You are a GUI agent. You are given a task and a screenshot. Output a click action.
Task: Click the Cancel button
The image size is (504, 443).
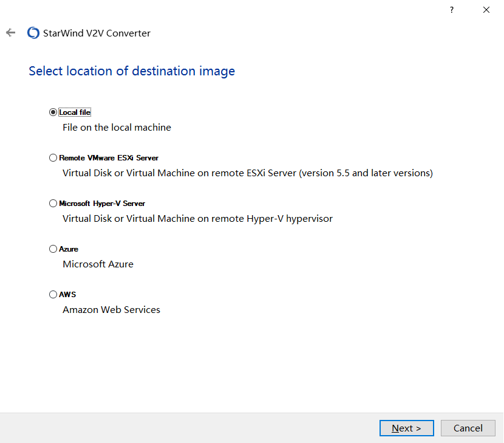point(468,428)
